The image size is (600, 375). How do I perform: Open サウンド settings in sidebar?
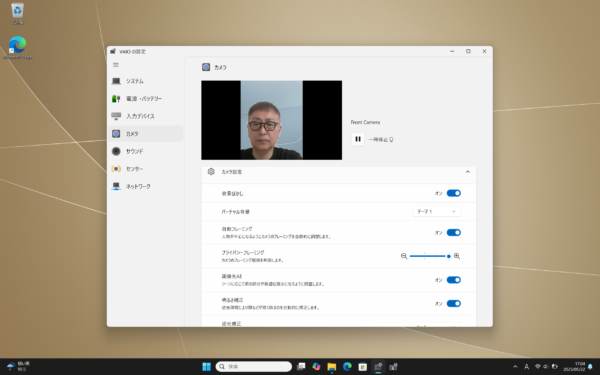coord(145,152)
